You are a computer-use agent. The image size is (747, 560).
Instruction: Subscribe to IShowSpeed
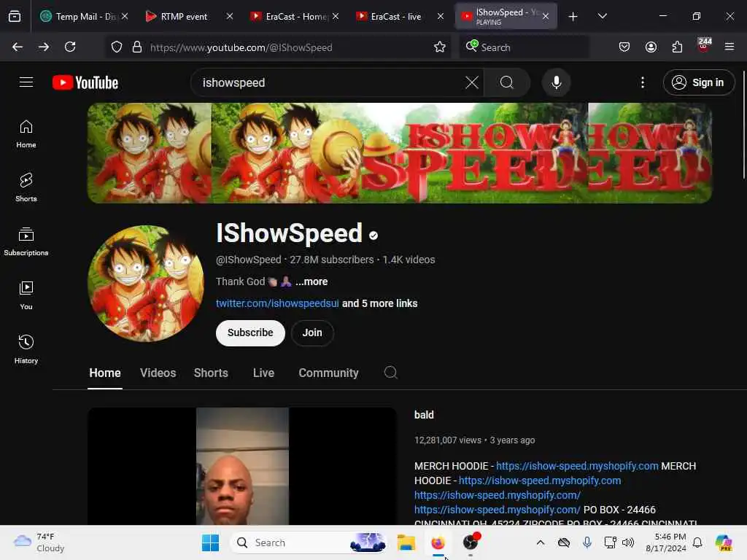click(x=250, y=332)
